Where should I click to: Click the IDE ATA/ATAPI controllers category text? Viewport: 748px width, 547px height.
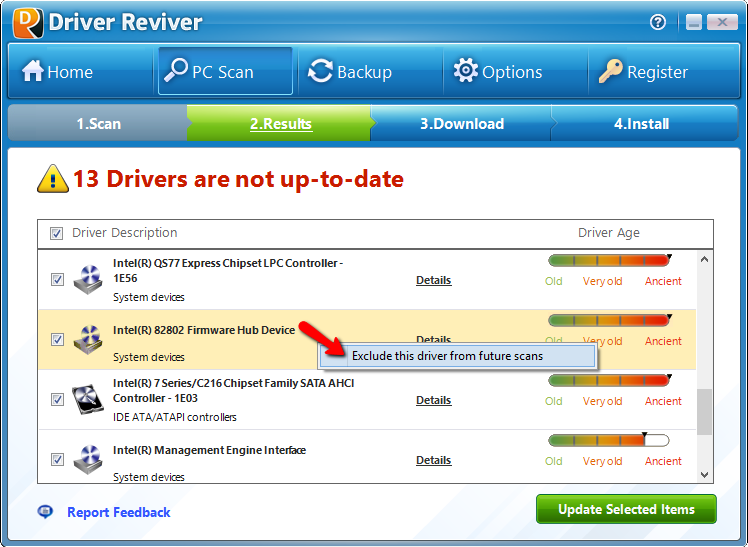[x=175, y=417]
